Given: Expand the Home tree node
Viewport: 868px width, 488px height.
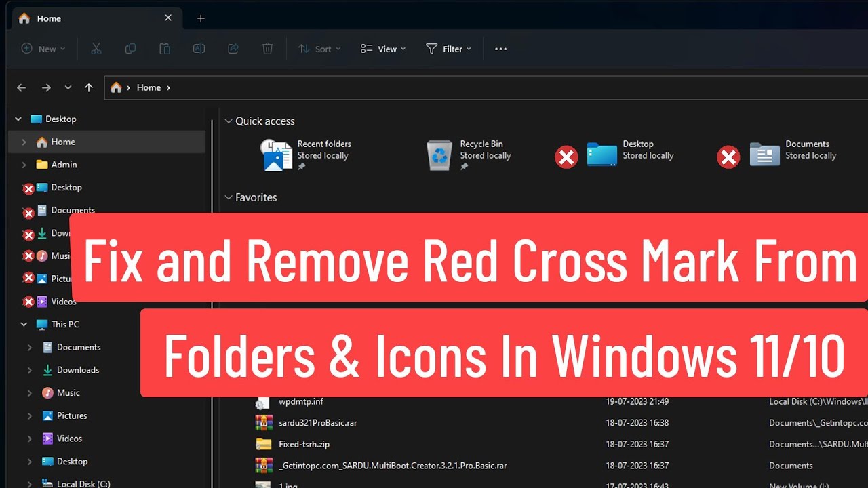Looking at the screenshot, I should pos(24,142).
